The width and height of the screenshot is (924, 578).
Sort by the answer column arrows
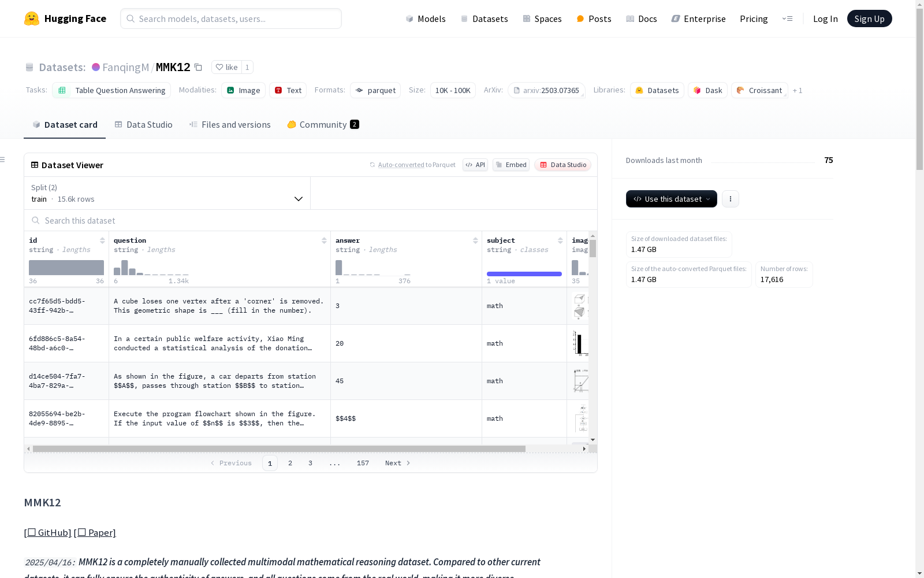click(x=475, y=240)
